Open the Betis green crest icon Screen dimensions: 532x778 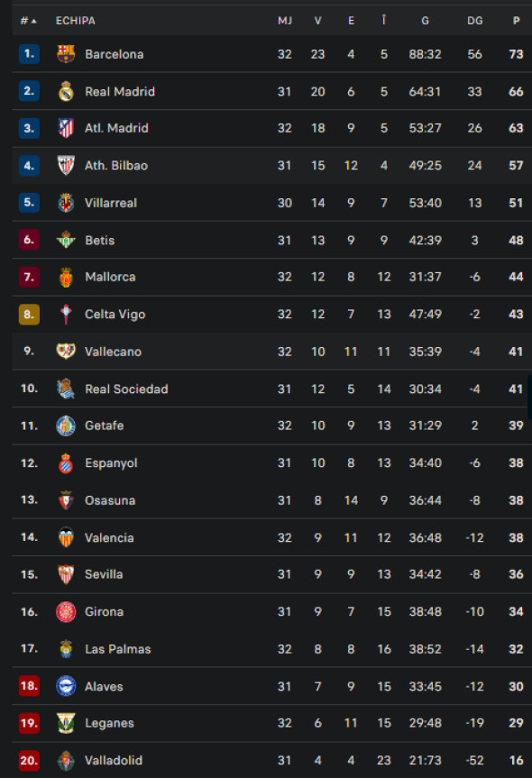click(66, 240)
